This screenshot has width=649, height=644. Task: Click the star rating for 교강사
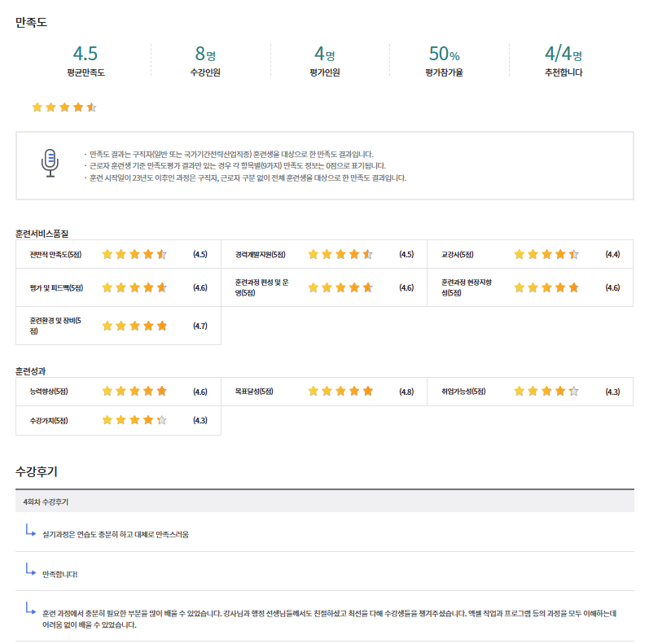(546, 254)
